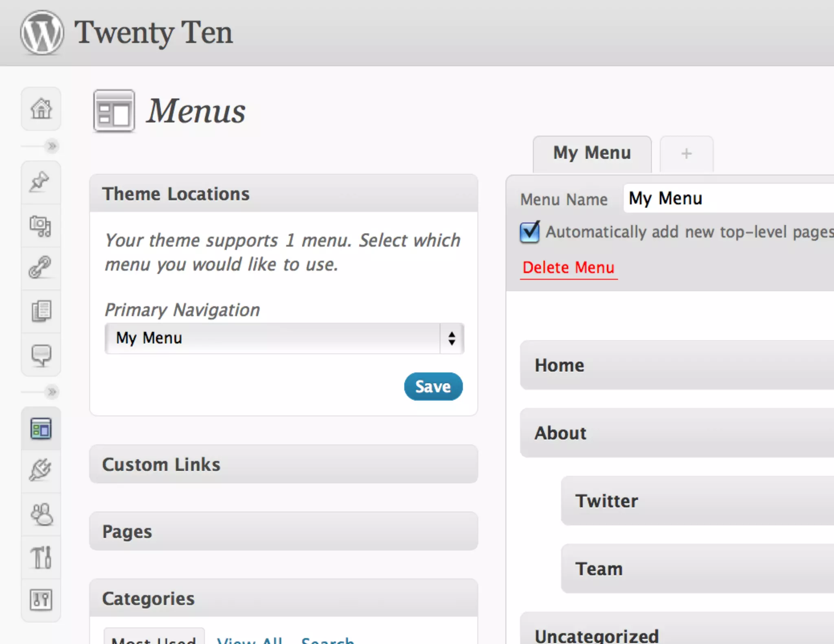Switch to the My Menu tab

pyautogui.click(x=592, y=153)
